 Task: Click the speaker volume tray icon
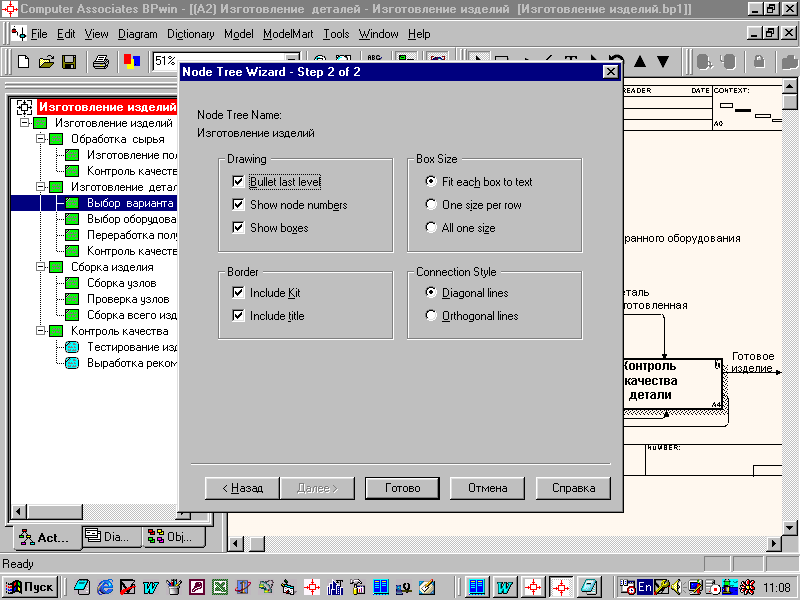click(677, 587)
